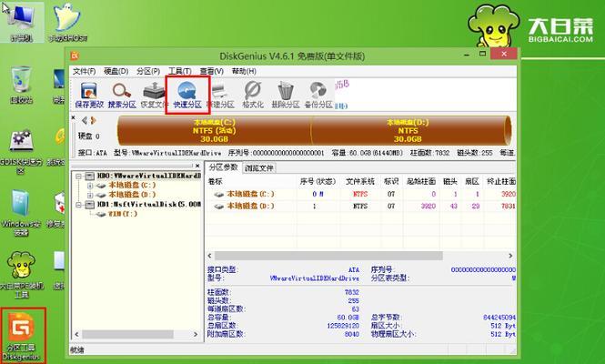Screen dimensions: 605x364
Task: Open the 文件(F) menu
Action: (84, 71)
